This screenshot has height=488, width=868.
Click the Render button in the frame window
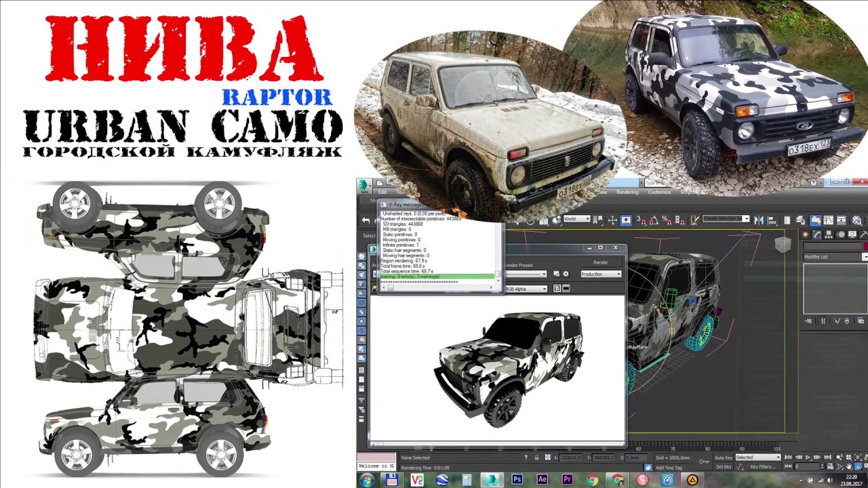(600, 262)
